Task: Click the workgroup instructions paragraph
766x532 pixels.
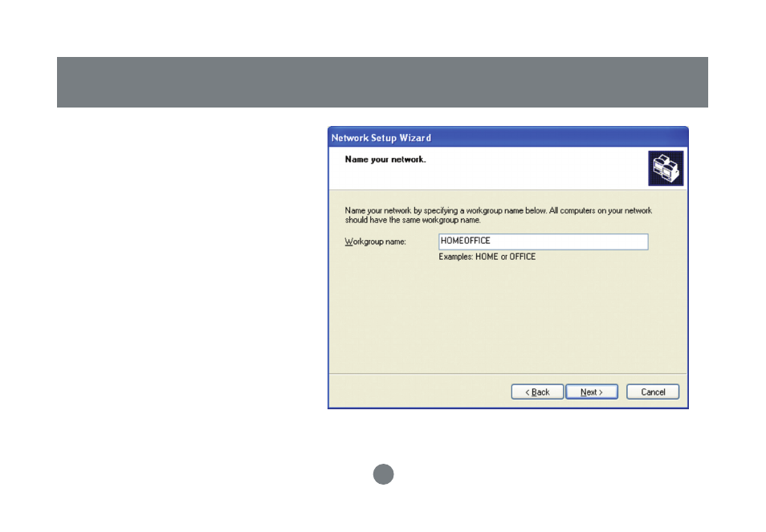Action: (x=499, y=215)
